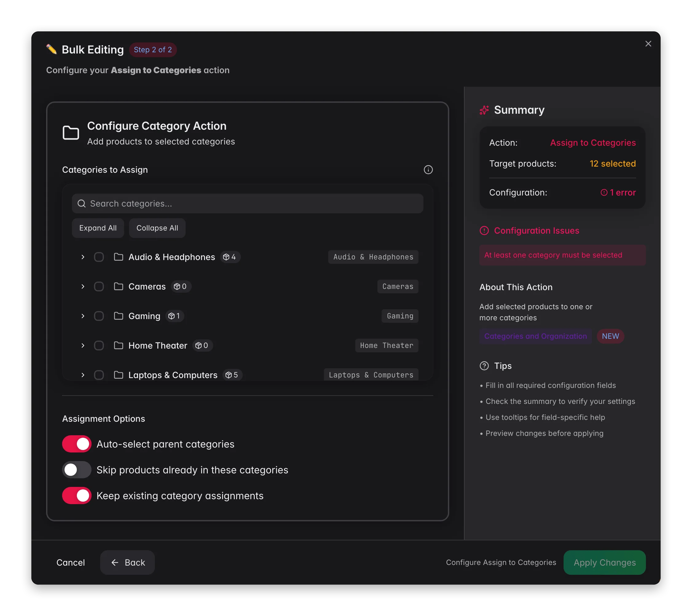The image size is (692, 616).
Task: Click the 'Assign to Categories' action value in Summary
Action: [593, 143]
